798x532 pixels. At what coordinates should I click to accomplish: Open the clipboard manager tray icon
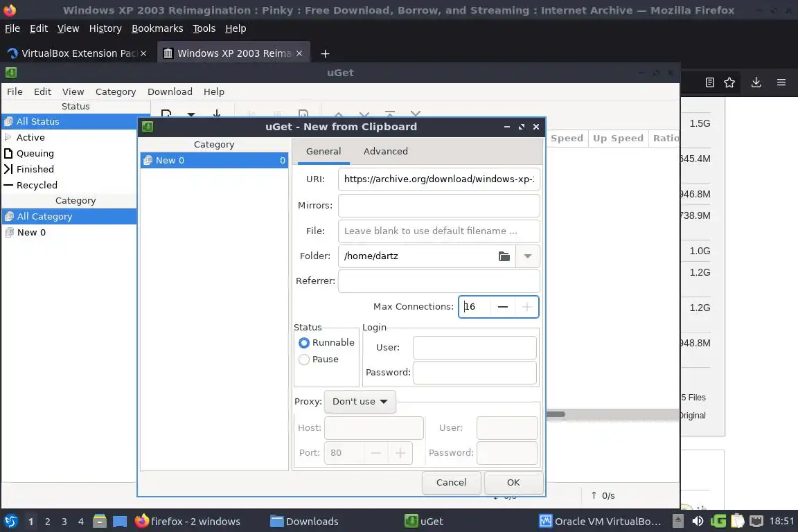738,521
